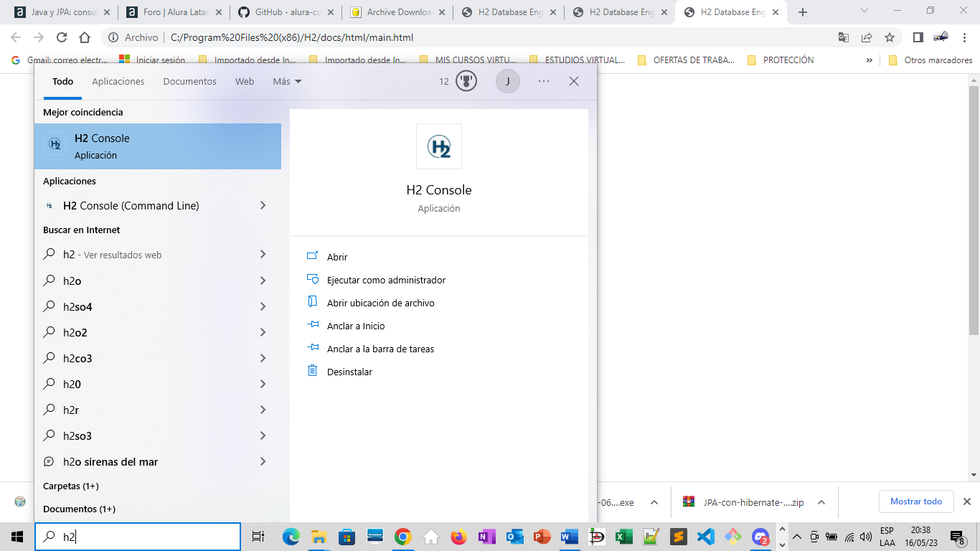
Task: Switch to the Foro | Alura Latam tab
Action: click(175, 12)
